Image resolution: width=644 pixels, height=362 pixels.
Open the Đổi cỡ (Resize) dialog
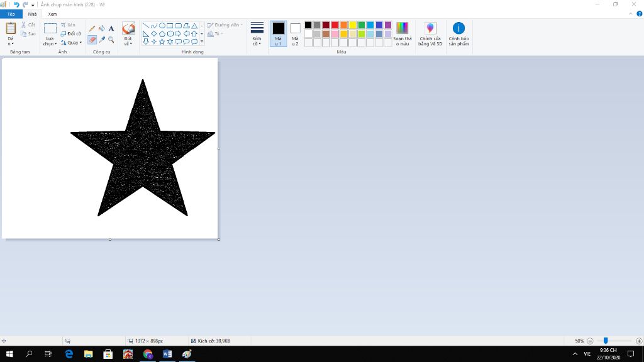[x=70, y=34]
